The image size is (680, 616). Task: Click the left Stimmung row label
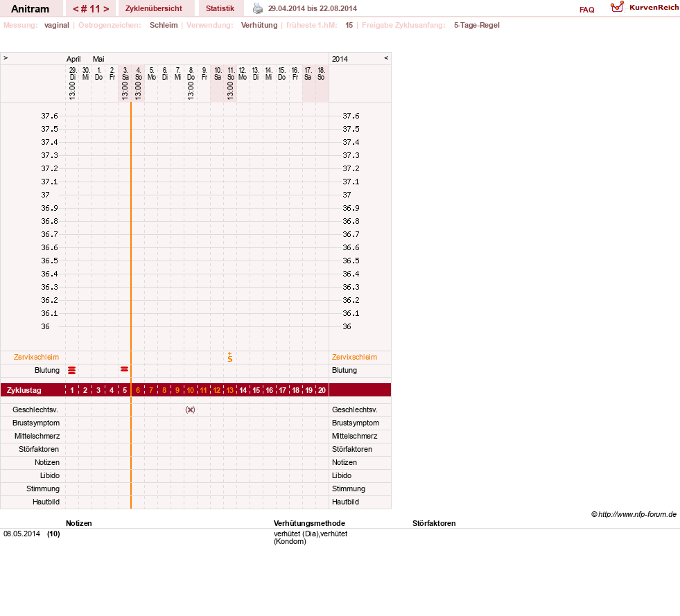pyautogui.click(x=43, y=489)
